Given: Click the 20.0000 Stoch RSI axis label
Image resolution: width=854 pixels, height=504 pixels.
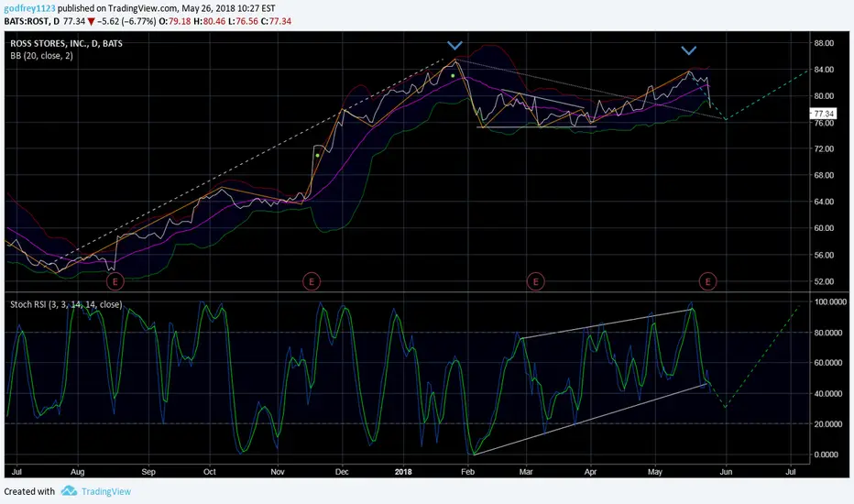Looking at the screenshot, I should tap(830, 424).
